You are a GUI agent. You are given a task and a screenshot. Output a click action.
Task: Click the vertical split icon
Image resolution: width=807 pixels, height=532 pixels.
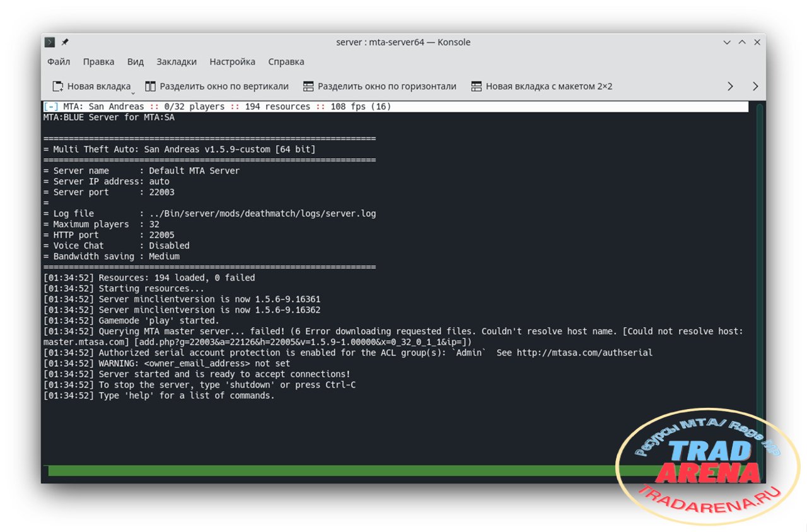click(150, 86)
